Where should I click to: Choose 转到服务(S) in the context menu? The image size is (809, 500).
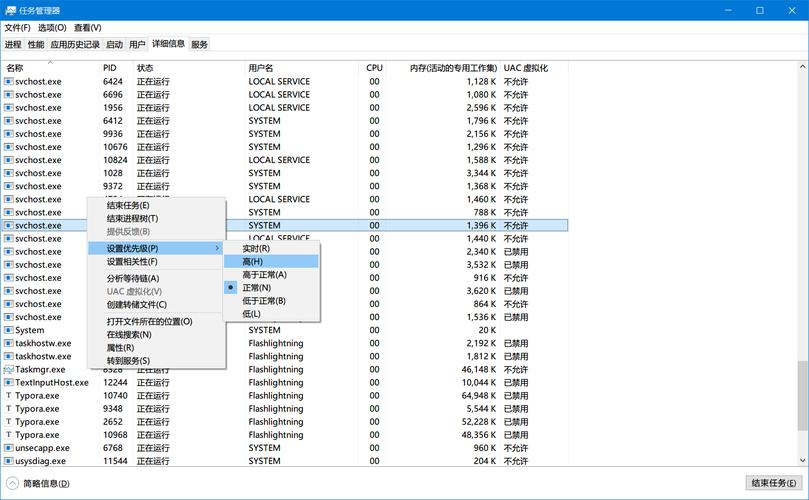click(157, 361)
